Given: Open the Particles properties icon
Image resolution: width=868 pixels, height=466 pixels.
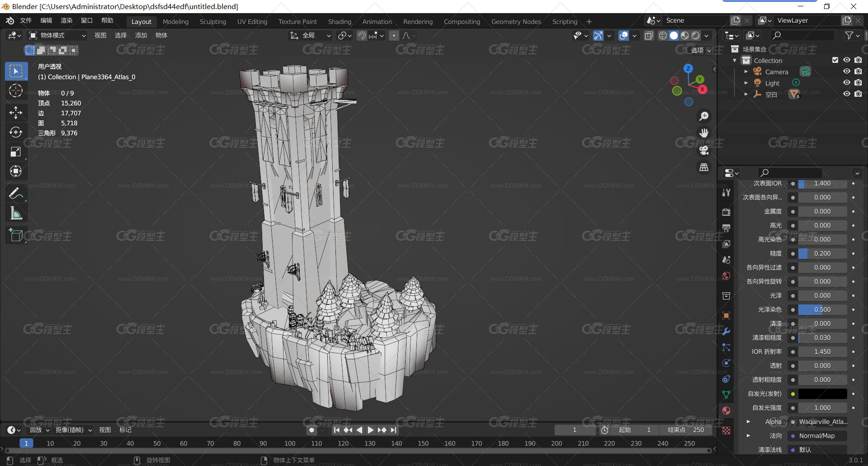Looking at the screenshot, I should point(726,347).
